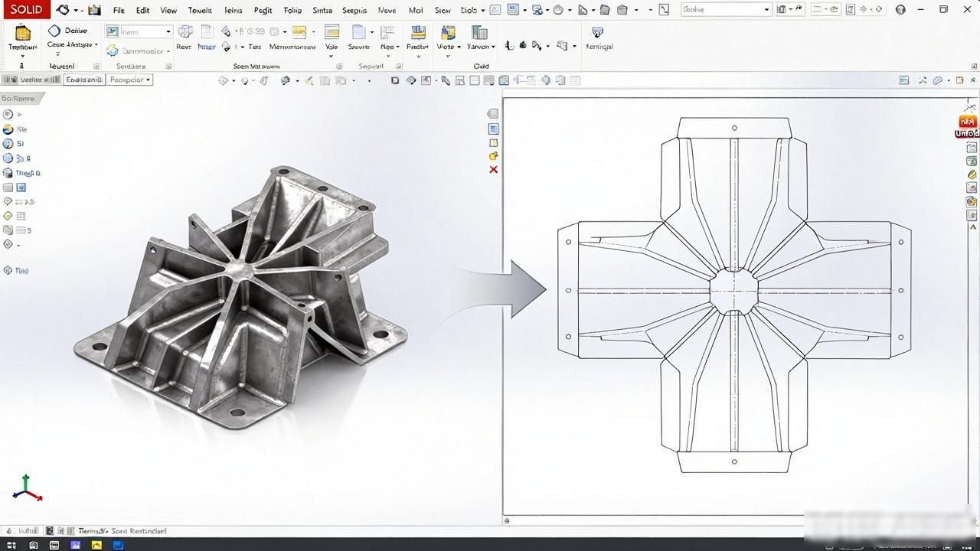The image size is (980, 551).
Task: Click the Deriue button in the ribbon
Action: 67,31
